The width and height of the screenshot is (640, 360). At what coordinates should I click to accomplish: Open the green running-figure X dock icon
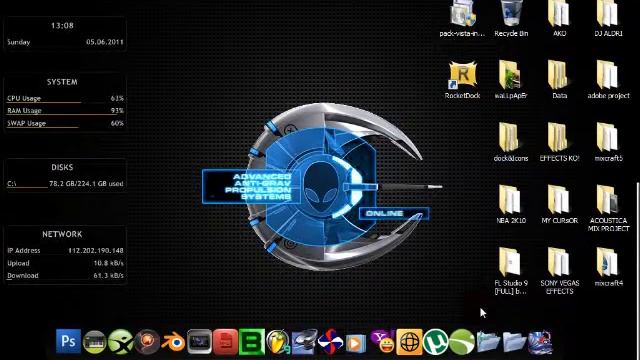tap(120, 342)
